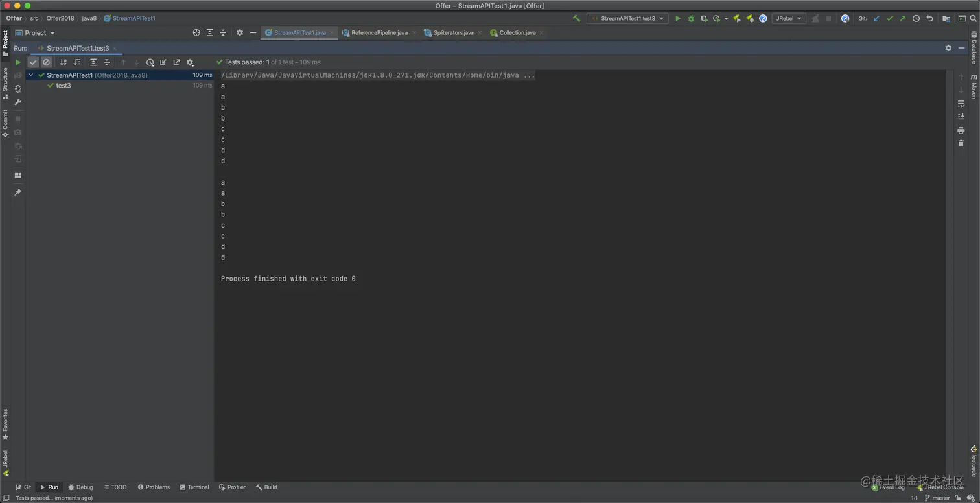
Task: Click the Git Update Project blue arrow
Action: pos(876,18)
